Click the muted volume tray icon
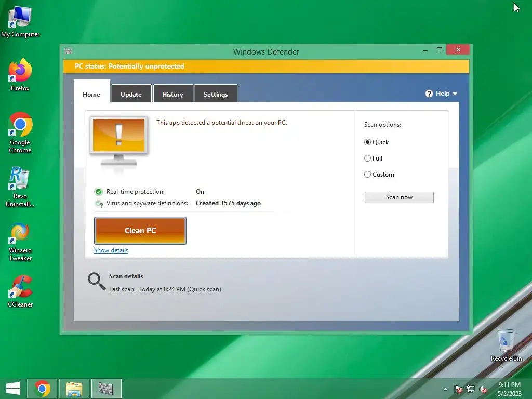532x399 pixels. coord(483,389)
